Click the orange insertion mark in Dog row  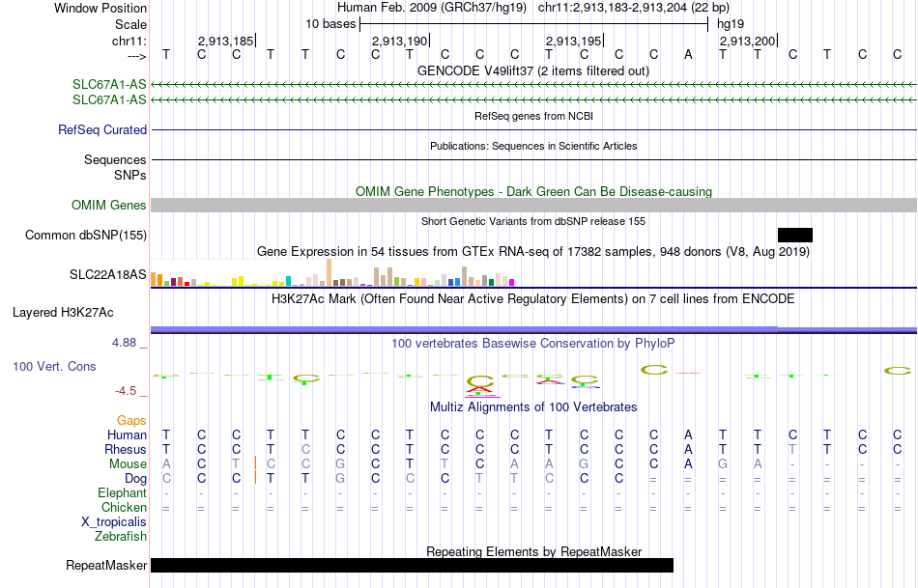click(256, 477)
